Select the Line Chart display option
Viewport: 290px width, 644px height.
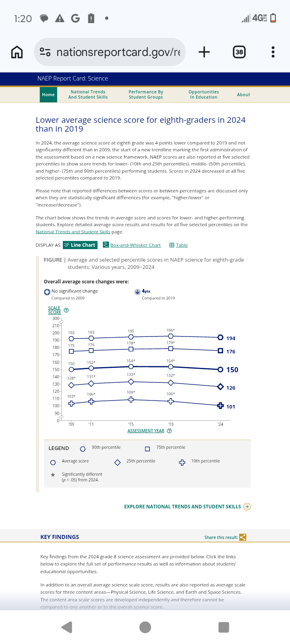(x=80, y=245)
